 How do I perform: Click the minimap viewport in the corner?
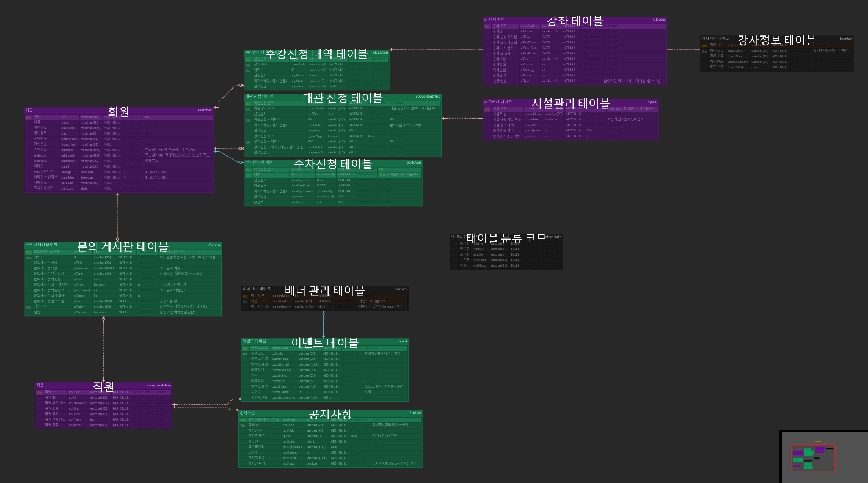(x=813, y=458)
